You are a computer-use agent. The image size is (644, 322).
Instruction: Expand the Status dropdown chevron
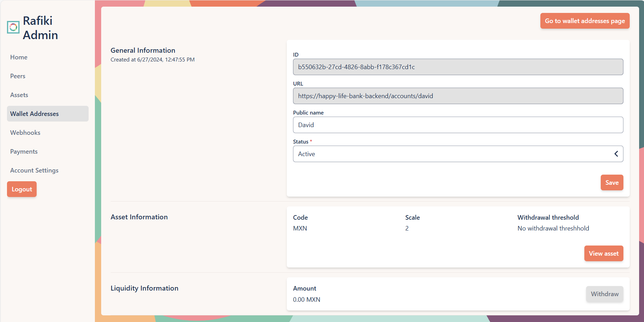click(616, 154)
